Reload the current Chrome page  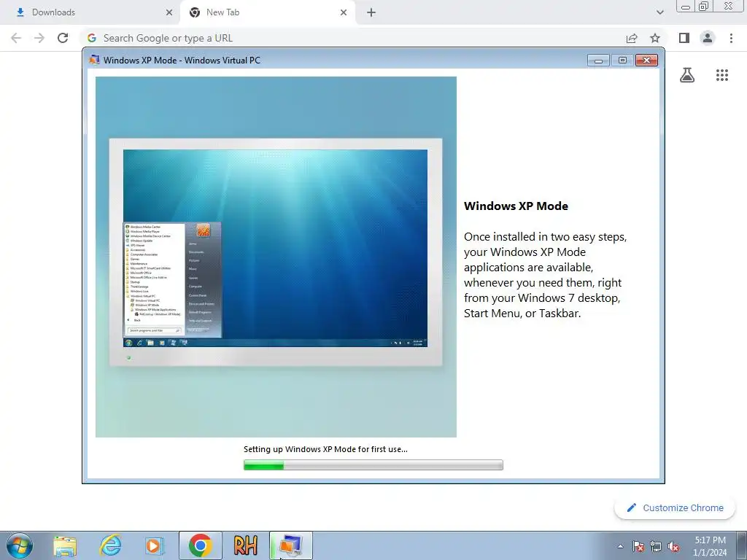(x=63, y=38)
